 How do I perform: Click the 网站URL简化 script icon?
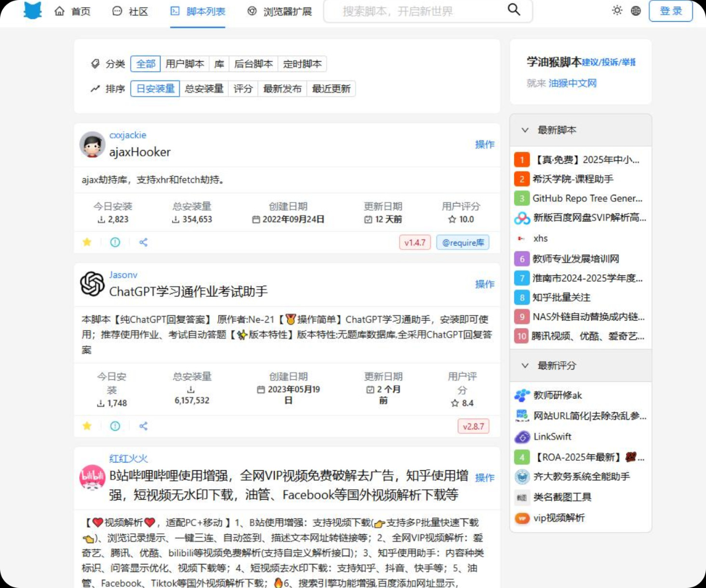point(522,416)
